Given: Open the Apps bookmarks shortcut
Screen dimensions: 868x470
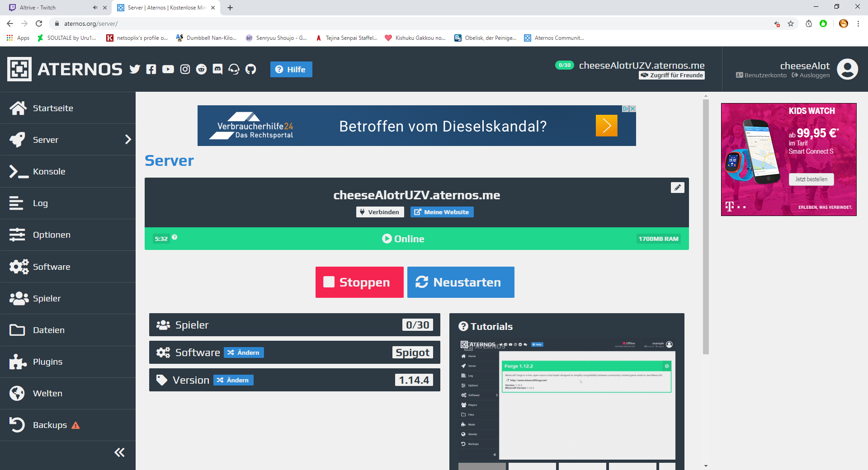Looking at the screenshot, I should (18, 38).
